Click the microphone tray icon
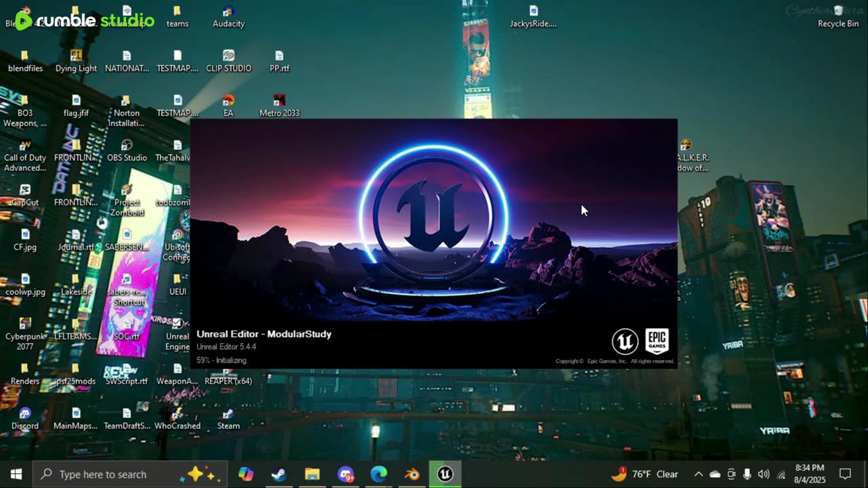The image size is (868, 488). (x=747, y=474)
